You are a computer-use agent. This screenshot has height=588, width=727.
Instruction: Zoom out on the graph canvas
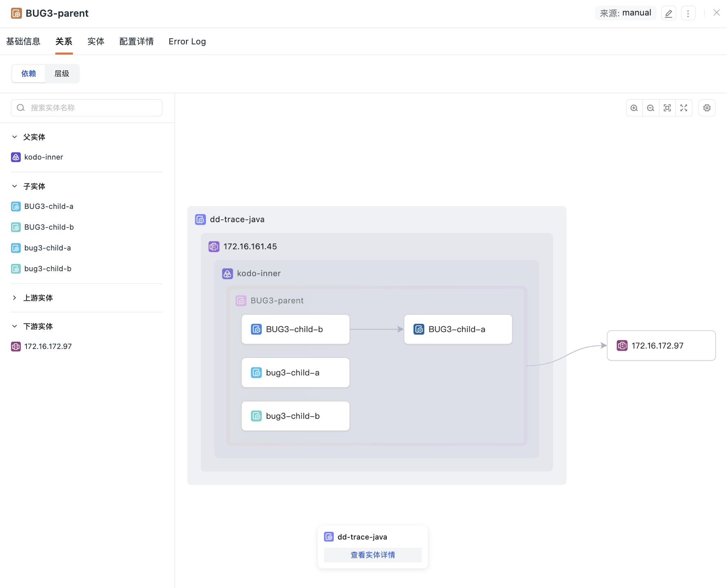(x=650, y=108)
